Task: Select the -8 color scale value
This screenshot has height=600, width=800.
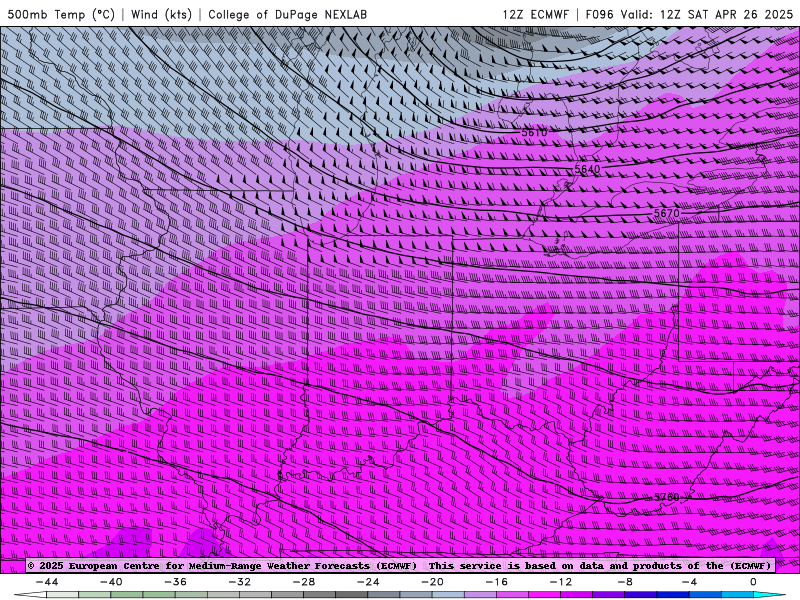Action: pyautogui.click(x=626, y=582)
